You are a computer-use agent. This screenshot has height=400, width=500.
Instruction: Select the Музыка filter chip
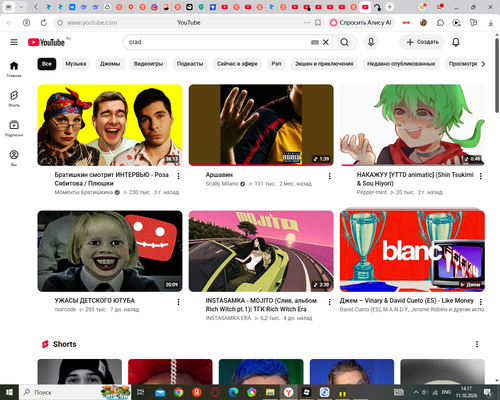(76, 64)
